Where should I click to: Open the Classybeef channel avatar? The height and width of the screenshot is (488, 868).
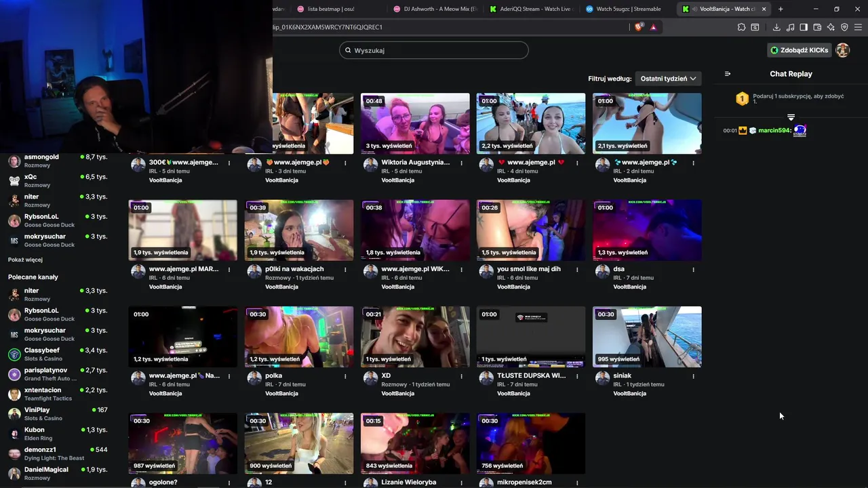coord(14,354)
